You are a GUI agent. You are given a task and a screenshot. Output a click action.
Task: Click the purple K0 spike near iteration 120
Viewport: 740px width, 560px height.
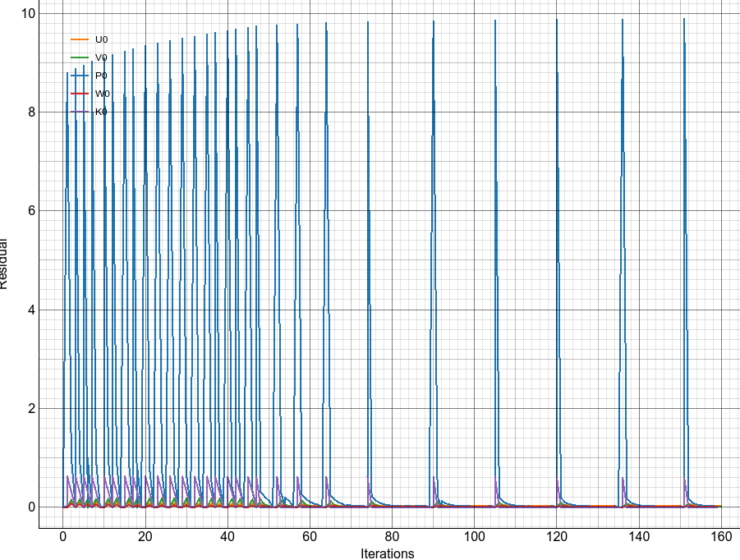(558, 481)
